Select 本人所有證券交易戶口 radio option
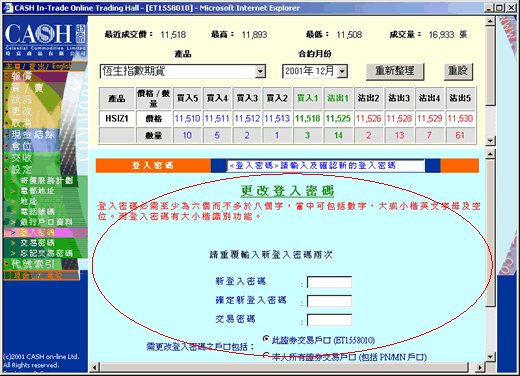Image resolution: width=520 pixels, height=376 pixels. click(266, 355)
